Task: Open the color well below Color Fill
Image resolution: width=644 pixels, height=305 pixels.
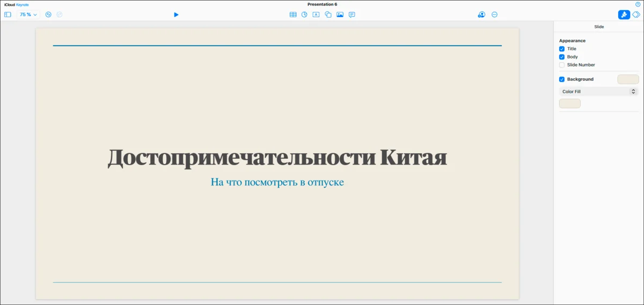Action: (570, 103)
